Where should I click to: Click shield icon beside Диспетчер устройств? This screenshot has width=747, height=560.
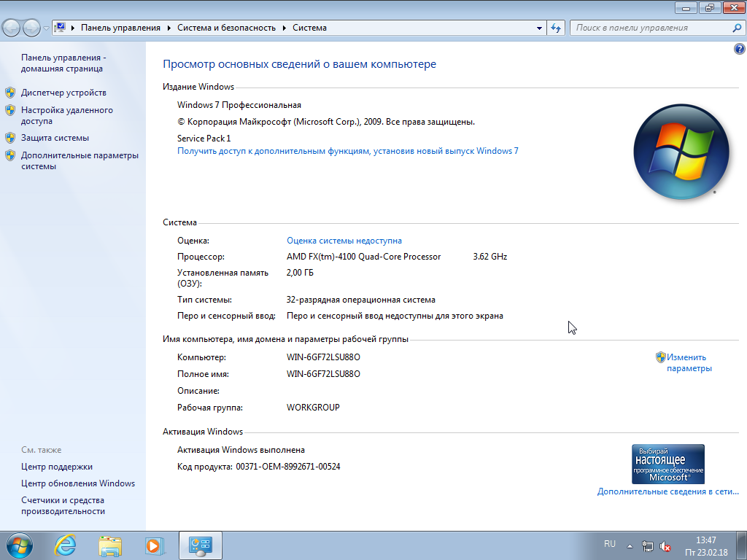10,93
